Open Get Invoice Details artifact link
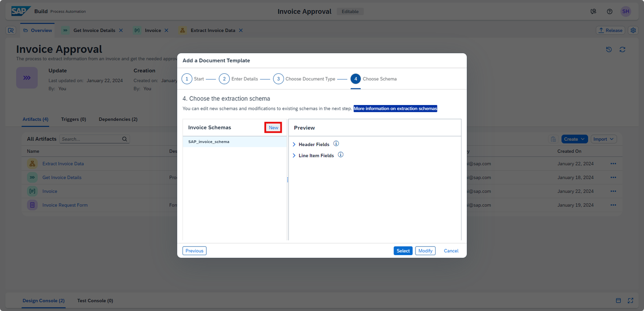 tap(62, 177)
